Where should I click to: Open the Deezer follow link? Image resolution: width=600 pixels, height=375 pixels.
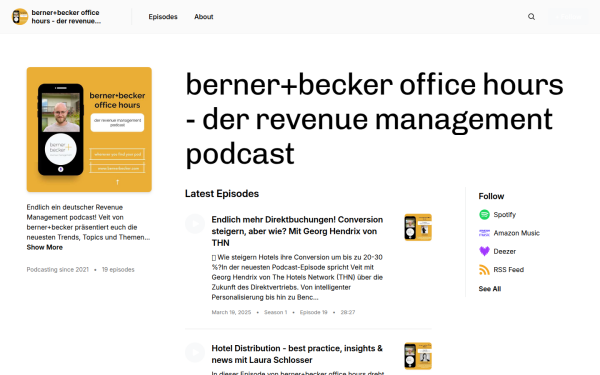[505, 251]
